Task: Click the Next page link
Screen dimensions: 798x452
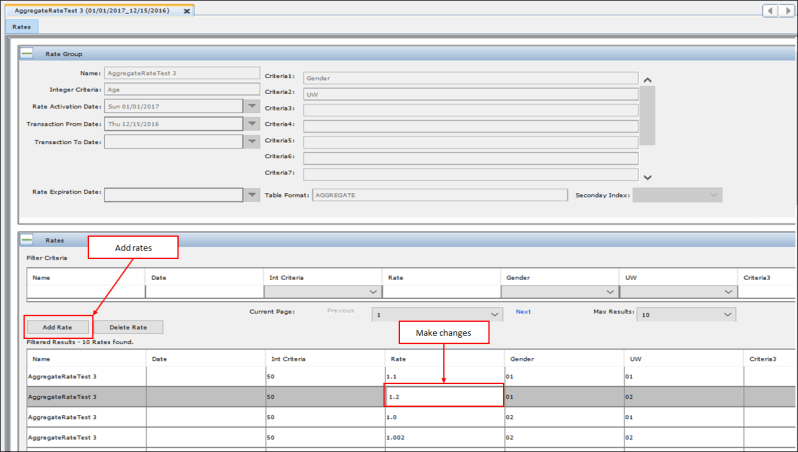Action: click(523, 312)
